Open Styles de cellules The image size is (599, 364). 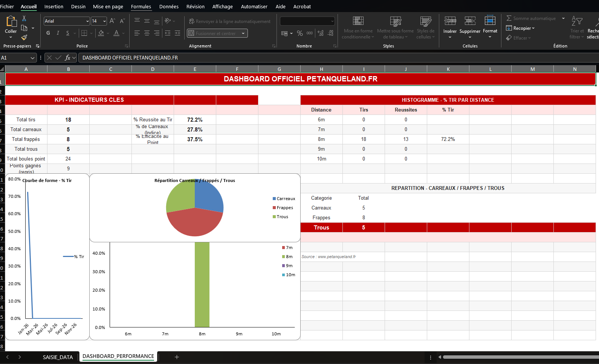426,27
